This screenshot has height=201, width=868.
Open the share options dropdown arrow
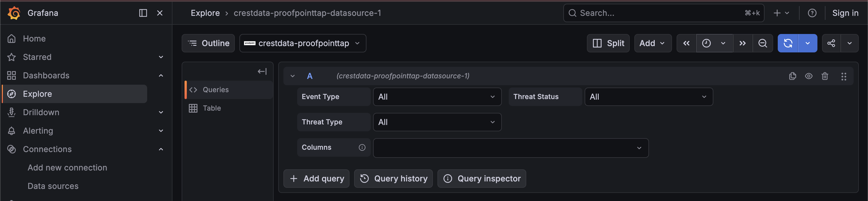pos(850,43)
